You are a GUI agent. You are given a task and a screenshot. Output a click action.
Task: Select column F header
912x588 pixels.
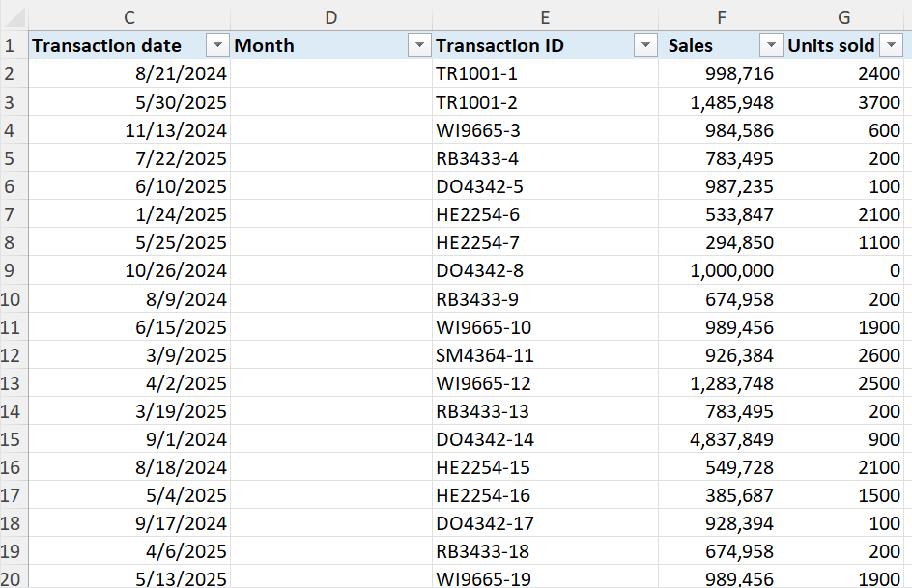721,17
